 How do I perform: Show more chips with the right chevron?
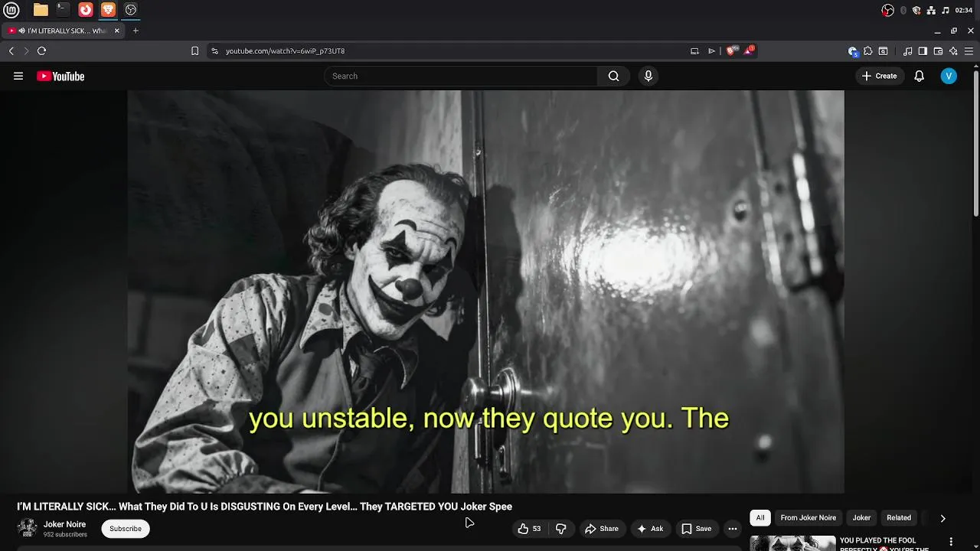tap(942, 518)
